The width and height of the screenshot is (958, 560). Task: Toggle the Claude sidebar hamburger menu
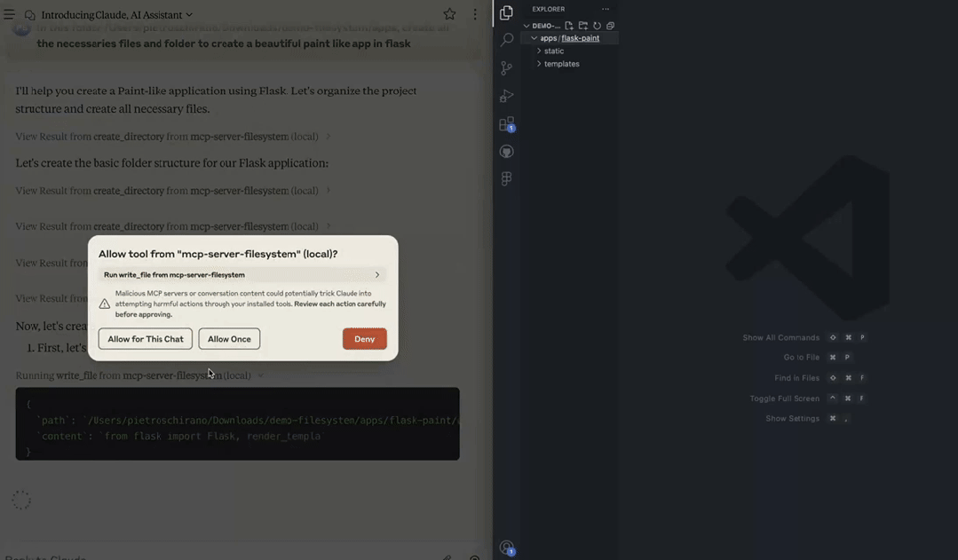(10, 14)
